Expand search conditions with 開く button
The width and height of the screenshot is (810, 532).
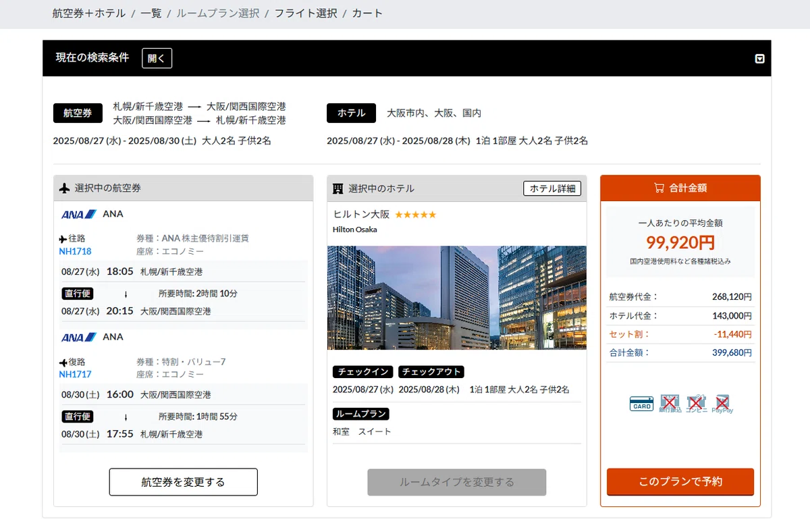point(157,58)
